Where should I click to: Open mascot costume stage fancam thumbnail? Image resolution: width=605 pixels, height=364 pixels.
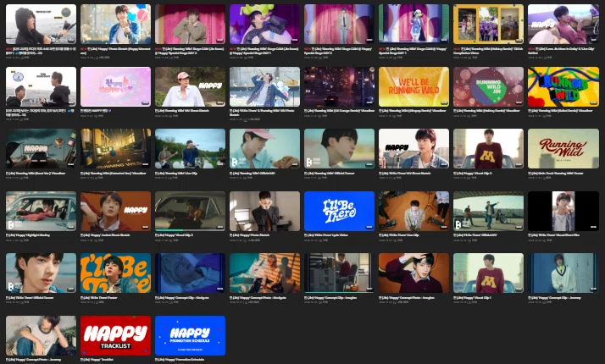414,24
